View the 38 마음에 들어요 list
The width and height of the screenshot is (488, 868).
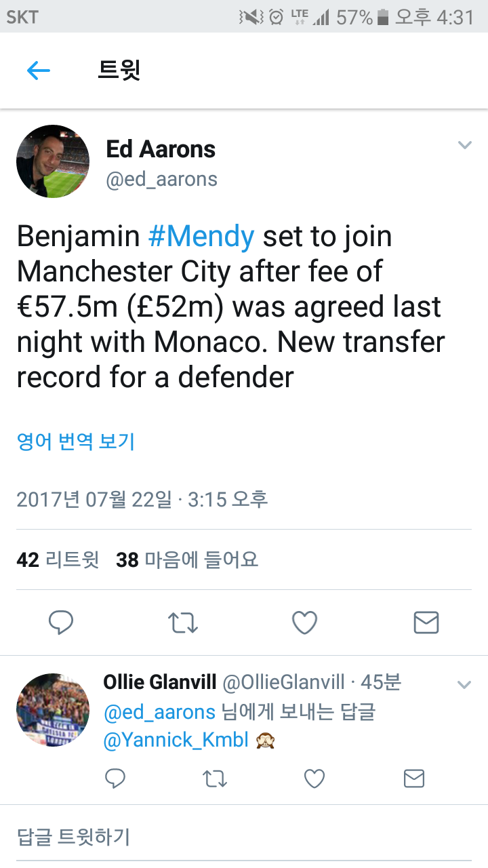coord(187,560)
